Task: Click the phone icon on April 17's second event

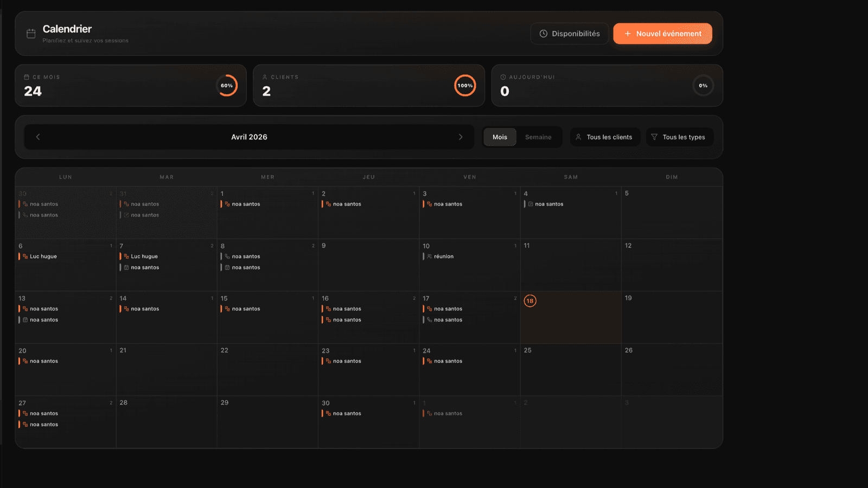Action: pyautogui.click(x=429, y=320)
